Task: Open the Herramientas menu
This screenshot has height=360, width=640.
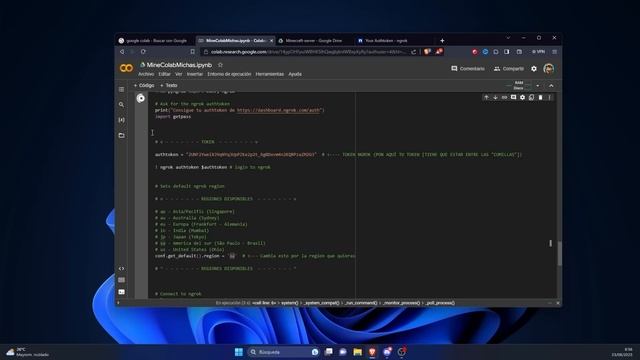Action: click(269, 74)
